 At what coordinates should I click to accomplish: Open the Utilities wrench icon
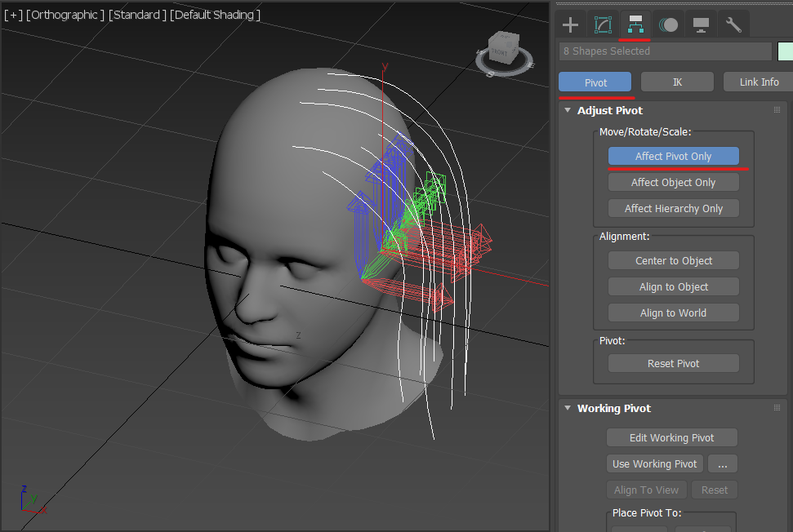(x=733, y=24)
